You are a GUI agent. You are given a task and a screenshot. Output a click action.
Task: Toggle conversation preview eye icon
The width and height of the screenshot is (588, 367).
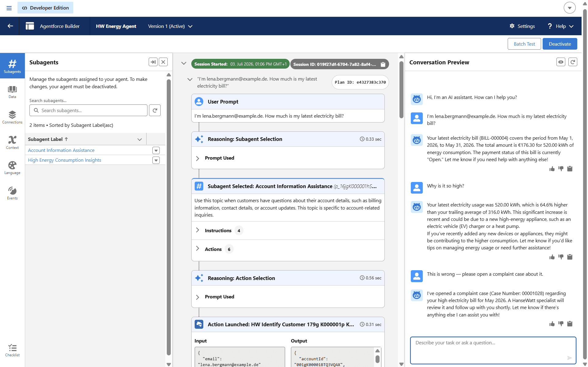pyautogui.click(x=561, y=62)
